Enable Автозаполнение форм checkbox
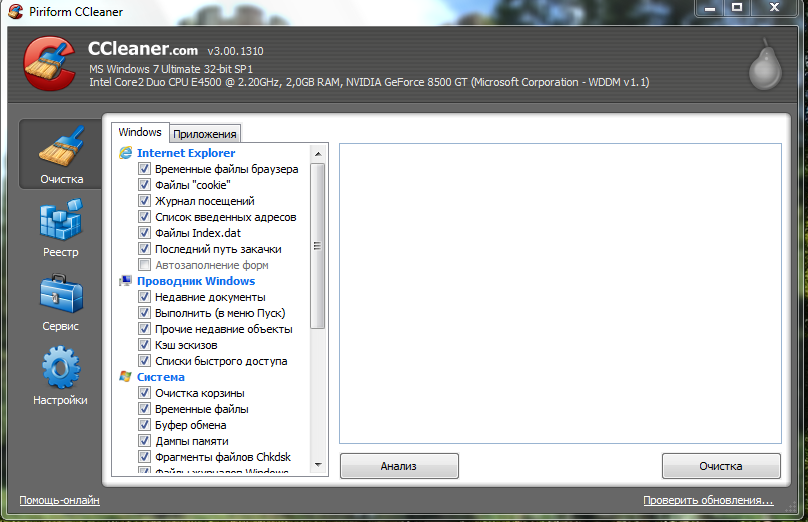 (x=145, y=265)
